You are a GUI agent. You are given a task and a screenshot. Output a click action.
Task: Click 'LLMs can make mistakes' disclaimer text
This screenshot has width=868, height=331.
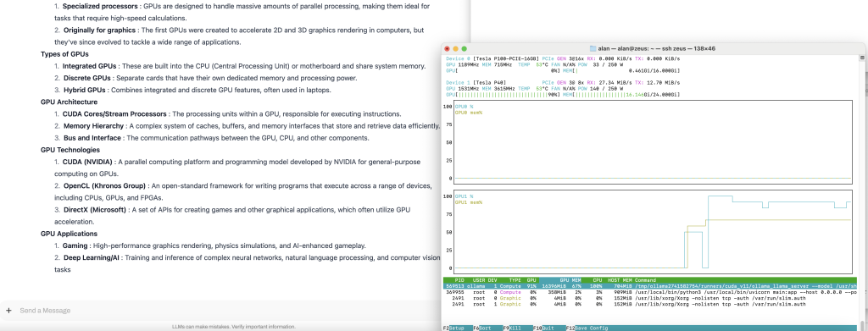click(234, 327)
